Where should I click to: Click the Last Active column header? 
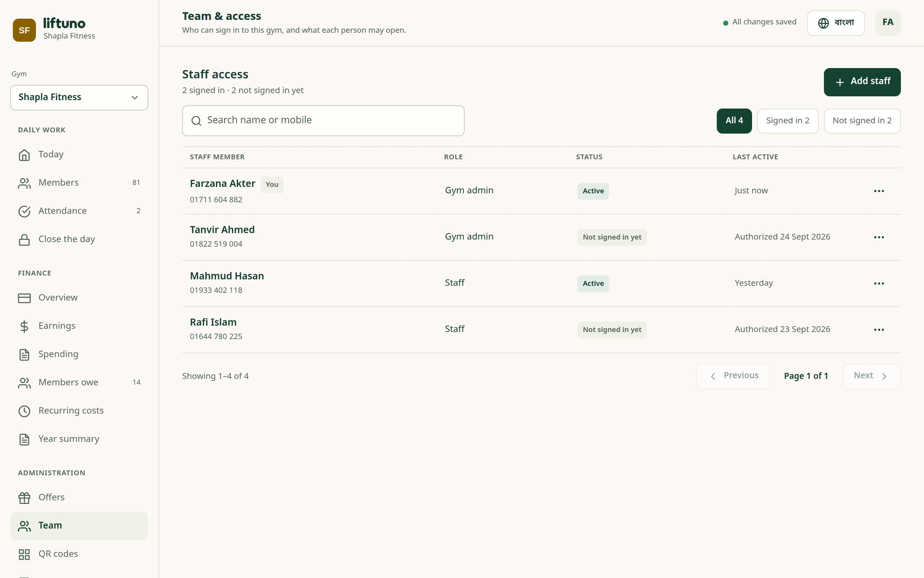tap(755, 157)
